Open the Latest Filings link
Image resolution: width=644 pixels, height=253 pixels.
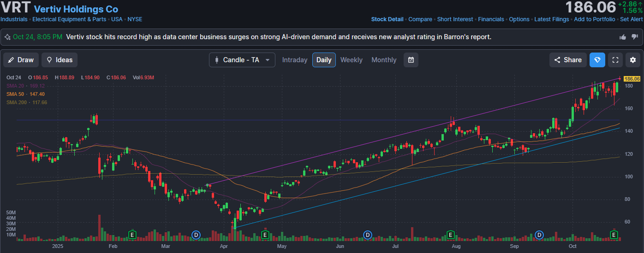pos(552,19)
